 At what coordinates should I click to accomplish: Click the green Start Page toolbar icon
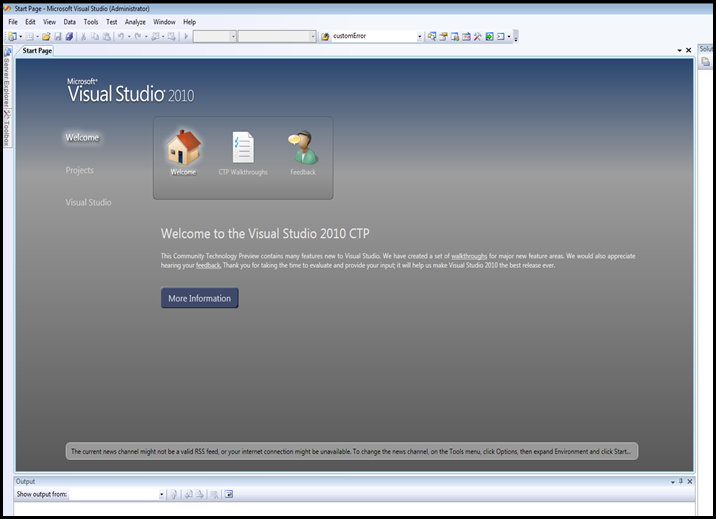(x=489, y=36)
